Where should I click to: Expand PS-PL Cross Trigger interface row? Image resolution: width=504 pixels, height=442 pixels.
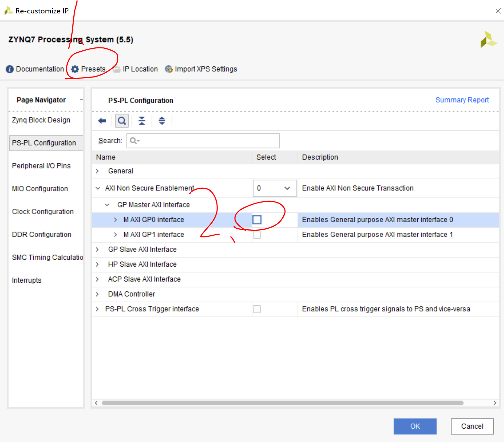click(x=97, y=309)
